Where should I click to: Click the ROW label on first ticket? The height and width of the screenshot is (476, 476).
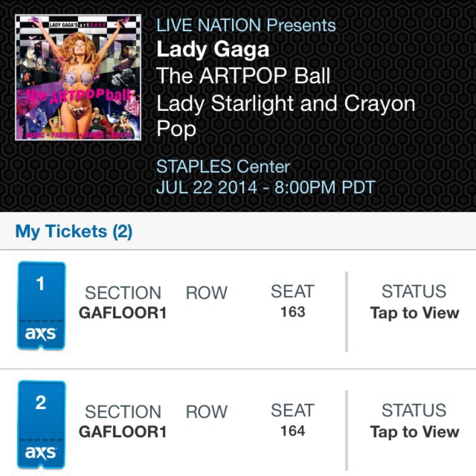click(206, 293)
